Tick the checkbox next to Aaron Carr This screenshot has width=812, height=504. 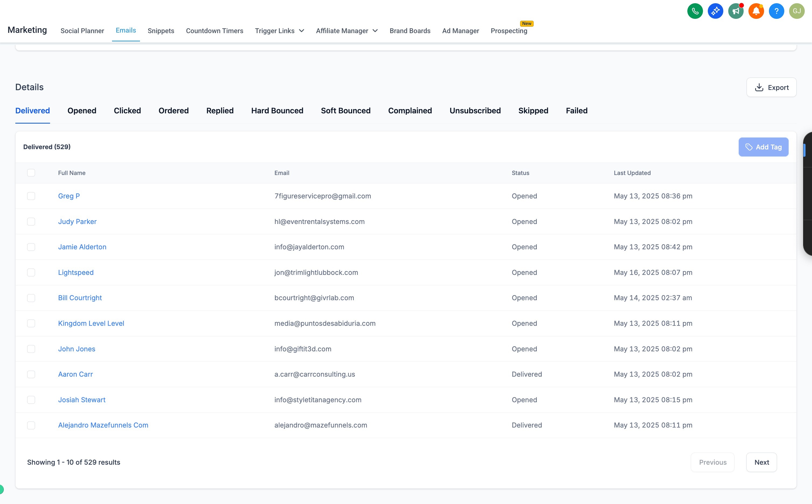(31, 374)
